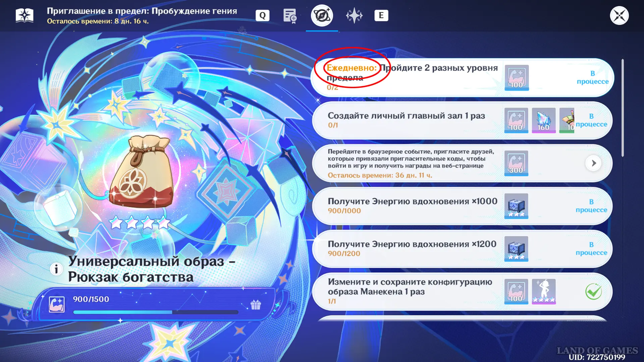Select the 300 points reward icon
Screen dimensions: 644x362
516,163
